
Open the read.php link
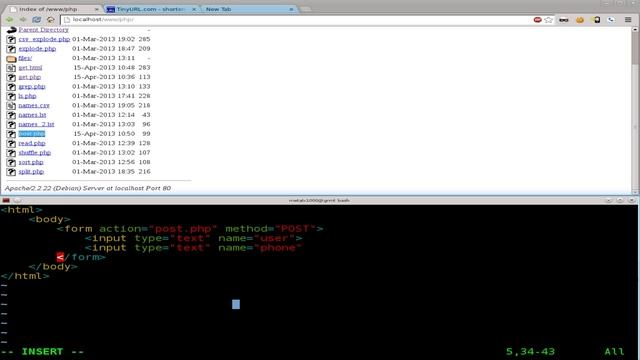[x=32, y=143]
